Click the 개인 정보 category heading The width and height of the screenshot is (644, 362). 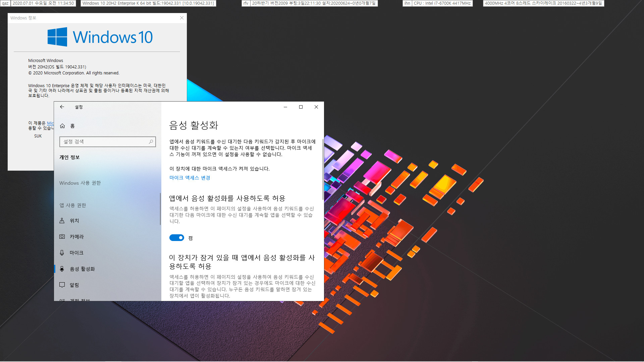pyautogui.click(x=69, y=157)
